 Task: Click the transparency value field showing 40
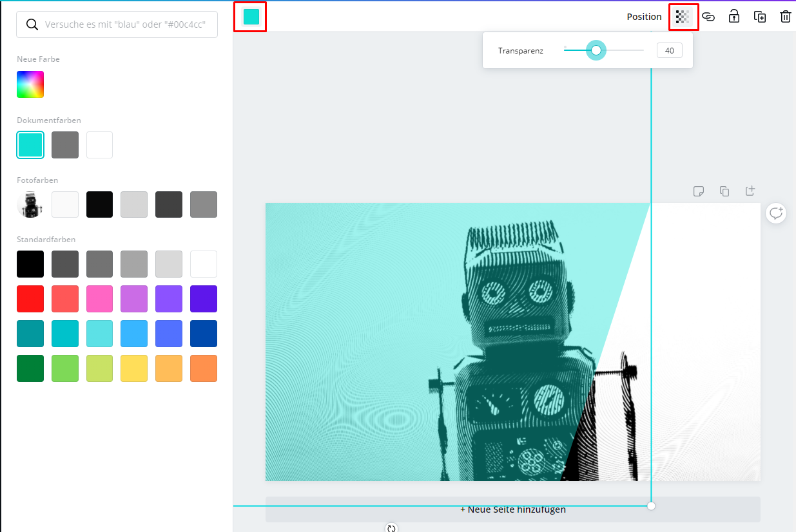(670, 50)
